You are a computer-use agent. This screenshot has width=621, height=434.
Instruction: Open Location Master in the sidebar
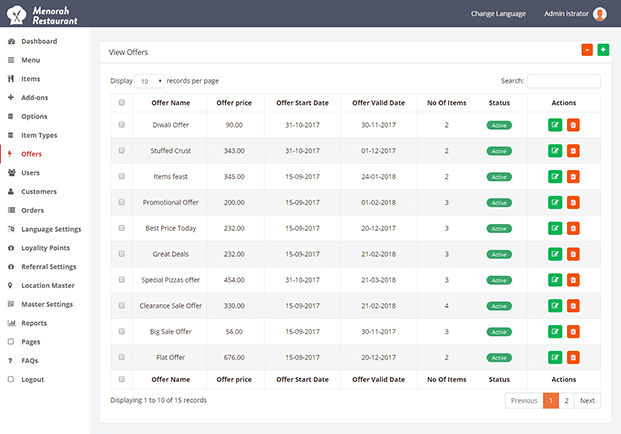pyautogui.click(x=48, y=286)
